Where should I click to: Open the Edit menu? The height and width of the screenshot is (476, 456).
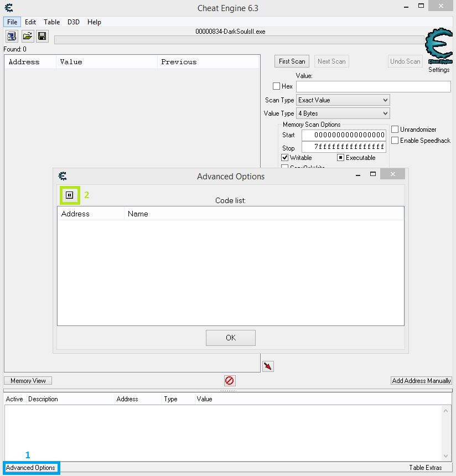coord(30,22)
